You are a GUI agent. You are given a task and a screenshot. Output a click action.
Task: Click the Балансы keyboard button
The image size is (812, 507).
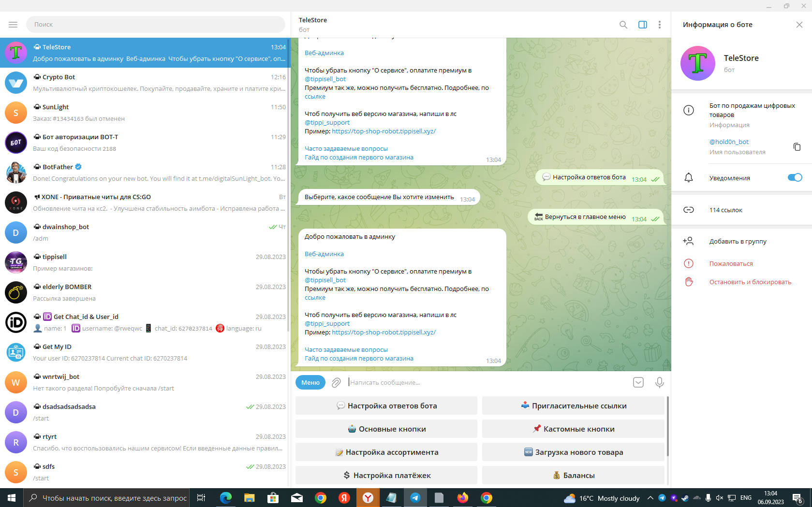coord(573,475)
